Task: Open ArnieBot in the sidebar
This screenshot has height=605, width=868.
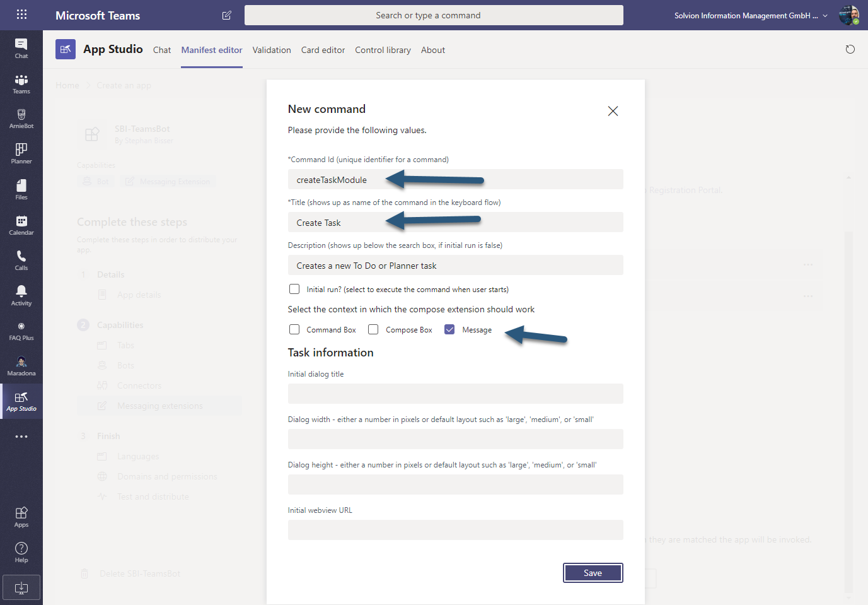Action: (21, 119)
